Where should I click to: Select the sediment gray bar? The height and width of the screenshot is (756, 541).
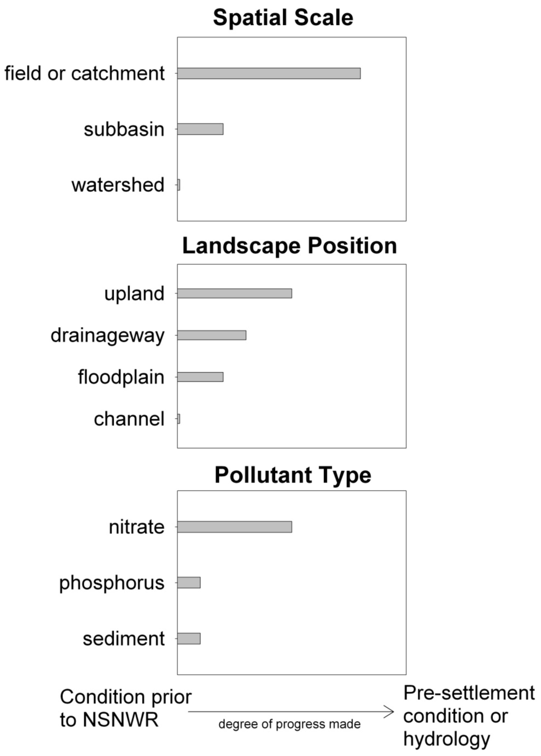(x=189, y=639)
